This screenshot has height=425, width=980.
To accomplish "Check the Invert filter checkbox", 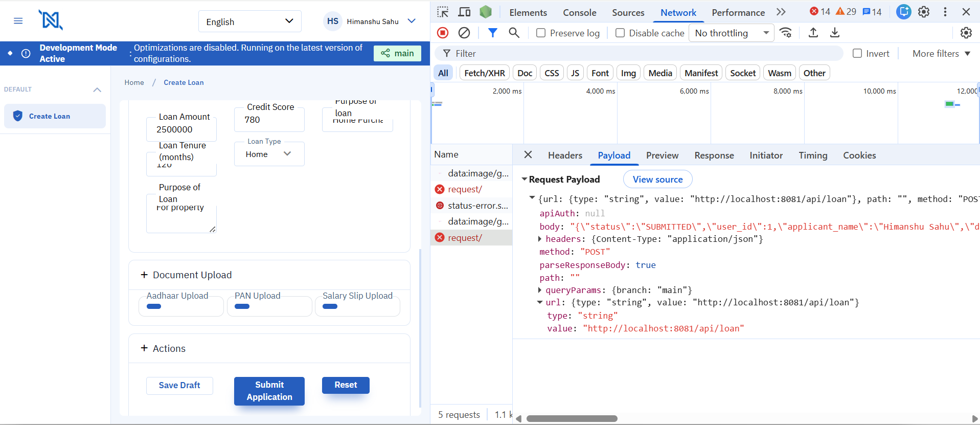I will tap(857, 53).
